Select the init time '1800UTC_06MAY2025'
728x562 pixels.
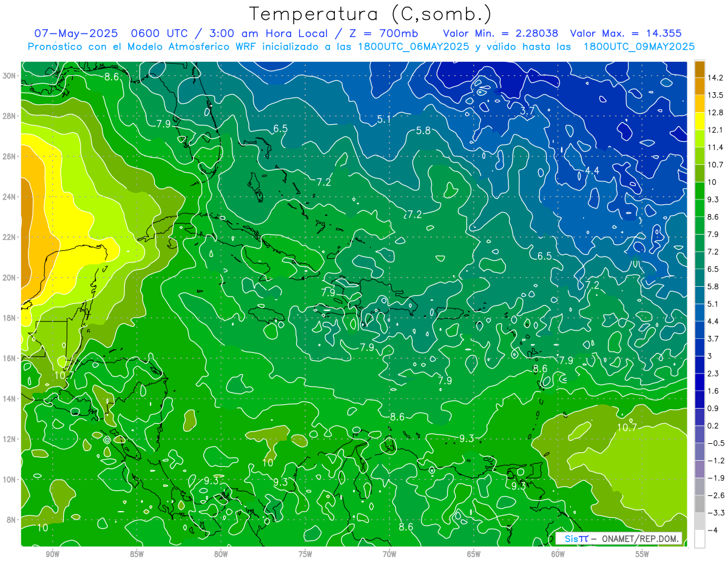tap(415, 46)
